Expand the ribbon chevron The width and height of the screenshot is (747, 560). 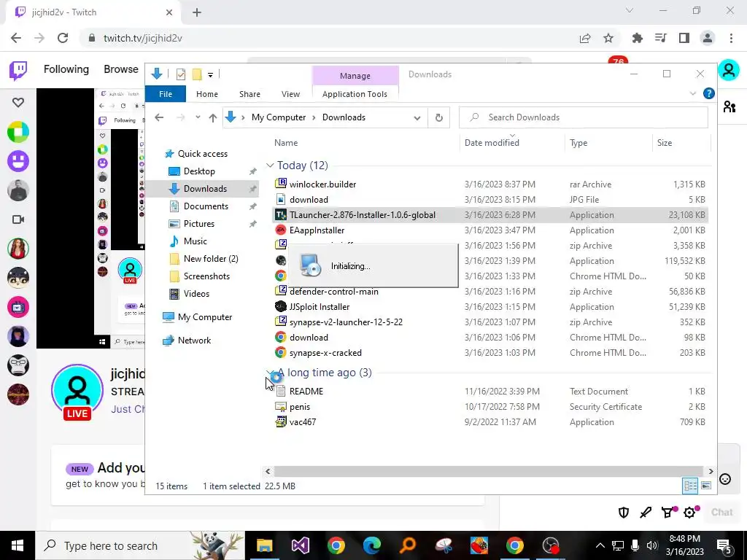(693, 94)
